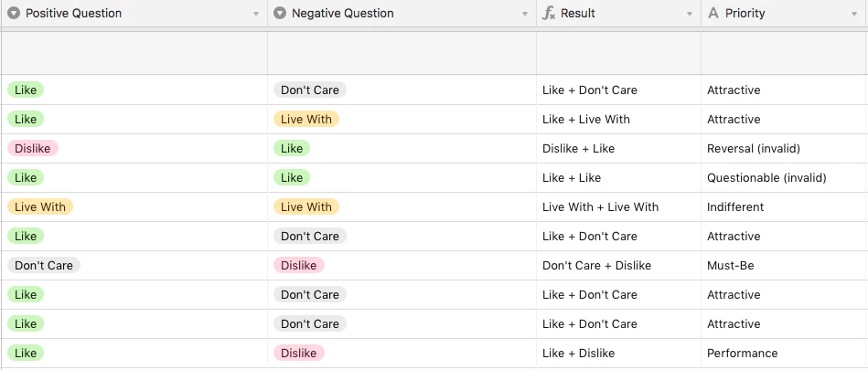Select the Performance priority cell
868x370 pixels.
click(x=784, y=353)
